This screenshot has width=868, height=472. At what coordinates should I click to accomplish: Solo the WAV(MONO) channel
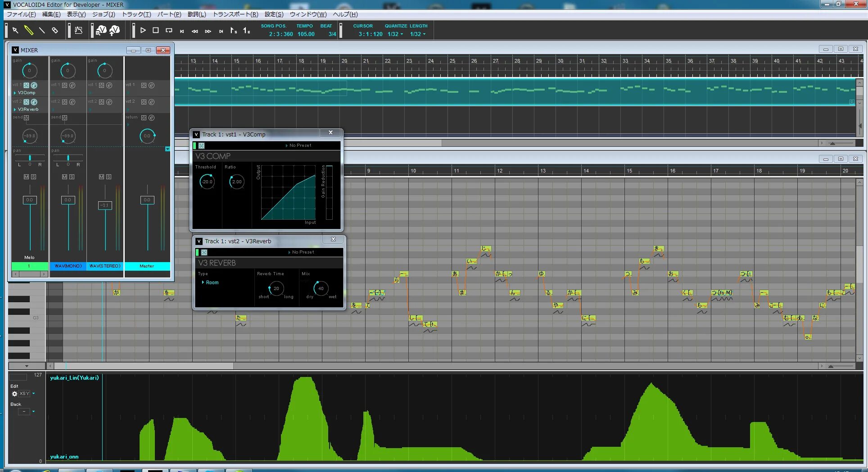click(x=72, y=177)
